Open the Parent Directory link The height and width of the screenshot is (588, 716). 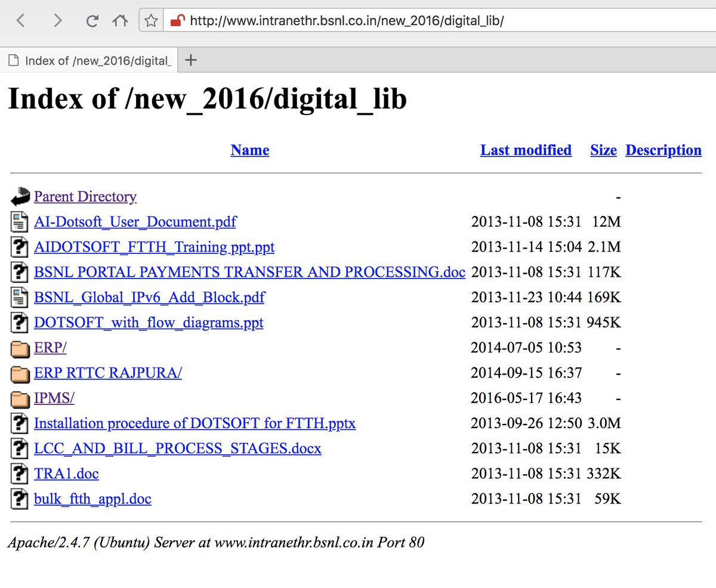pos(85,197)
